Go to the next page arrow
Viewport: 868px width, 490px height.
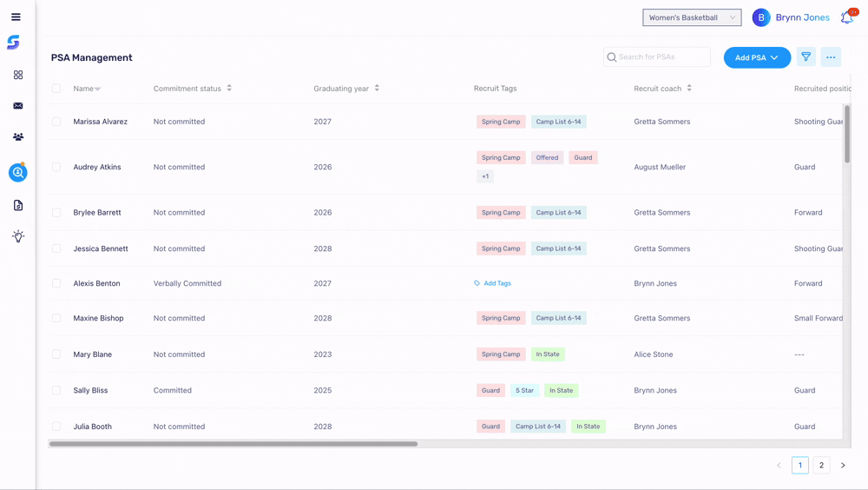point(843,466)
